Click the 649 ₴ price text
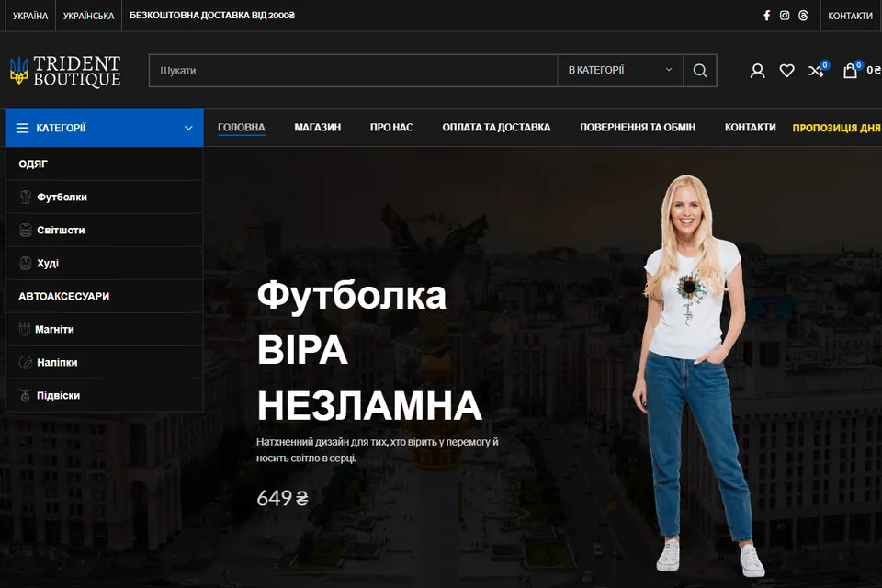 [282, 498]
